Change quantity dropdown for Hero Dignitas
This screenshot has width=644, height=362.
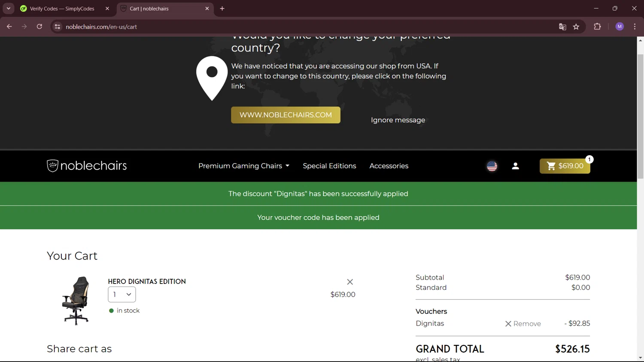click(x=122, y=295)
